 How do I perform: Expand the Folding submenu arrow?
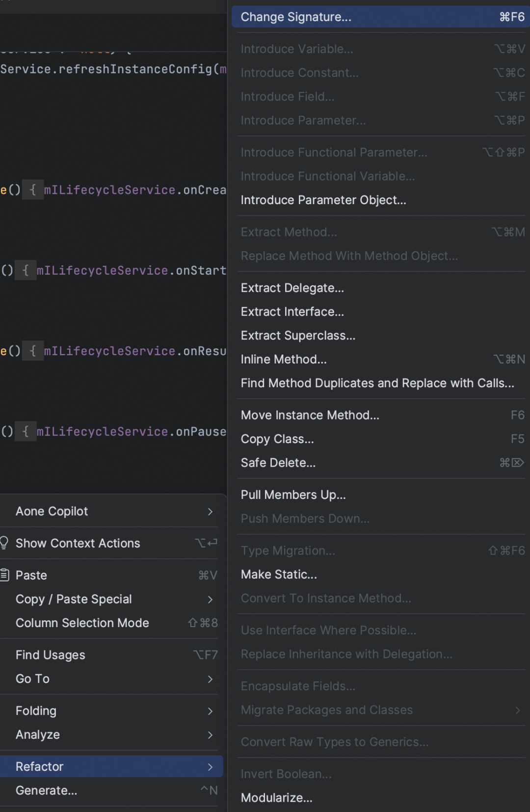coord(210,711)
